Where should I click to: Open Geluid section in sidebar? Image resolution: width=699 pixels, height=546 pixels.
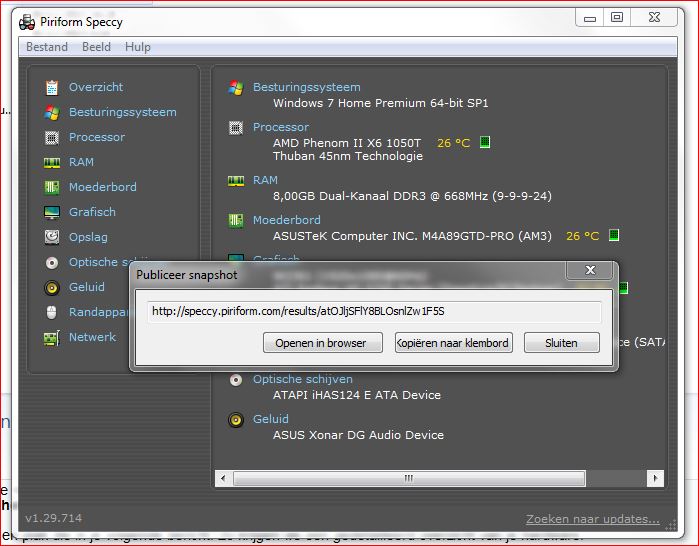87,287
